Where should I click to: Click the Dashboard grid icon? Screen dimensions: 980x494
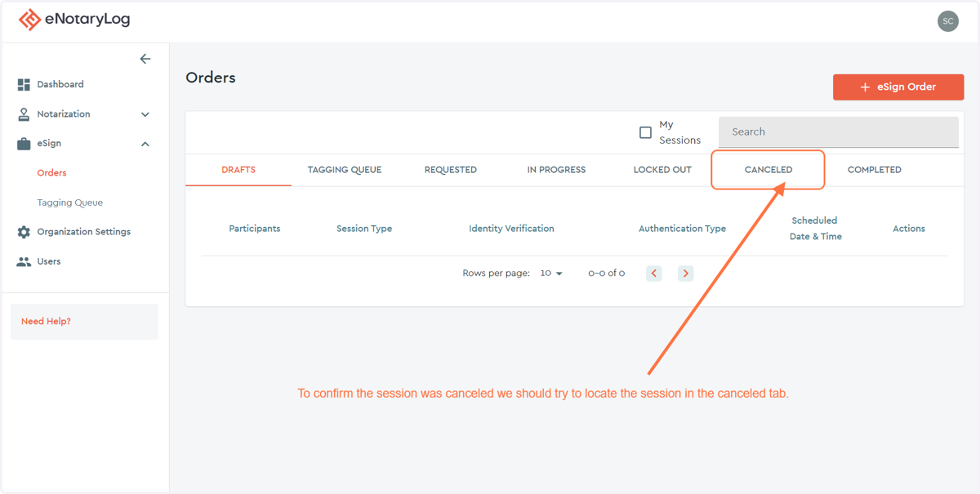pyautogui.click(x=24, y=85)
